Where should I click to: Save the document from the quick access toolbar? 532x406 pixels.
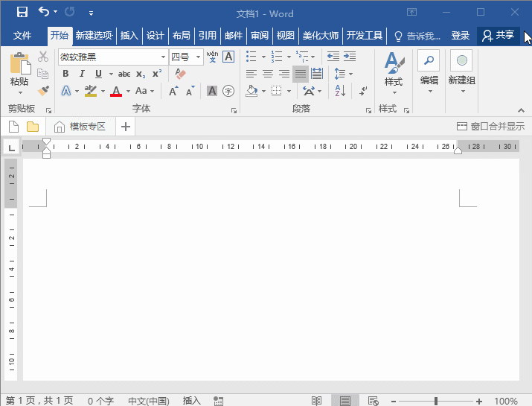pos(22,12)
